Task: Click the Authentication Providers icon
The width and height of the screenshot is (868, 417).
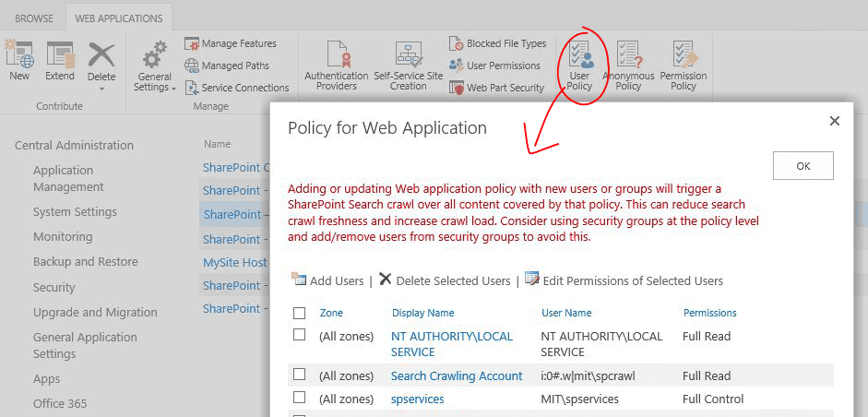Action: (337, 54)
